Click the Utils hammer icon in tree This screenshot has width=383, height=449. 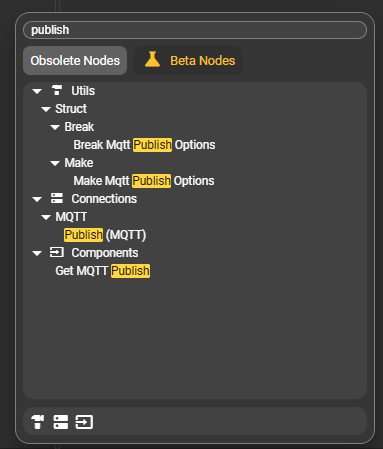(57, 90)
